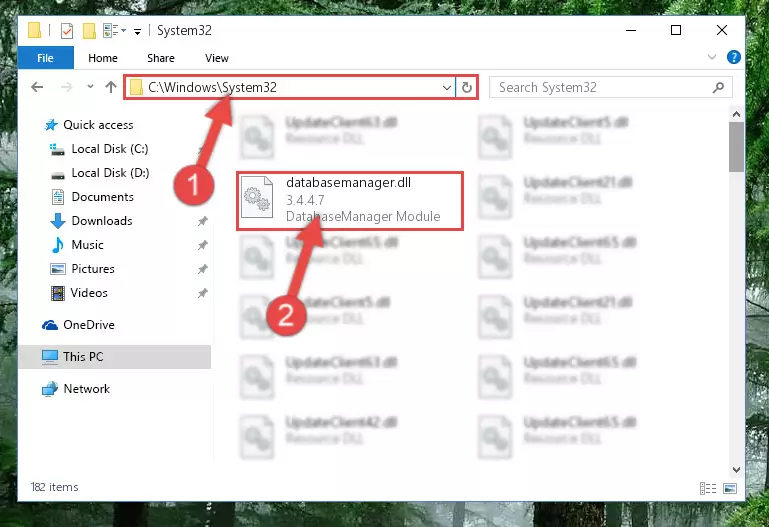This screenshot has height=527, width=769.
Task: Click the Network icon in sidebar
Action: click(x=50, y=389)
